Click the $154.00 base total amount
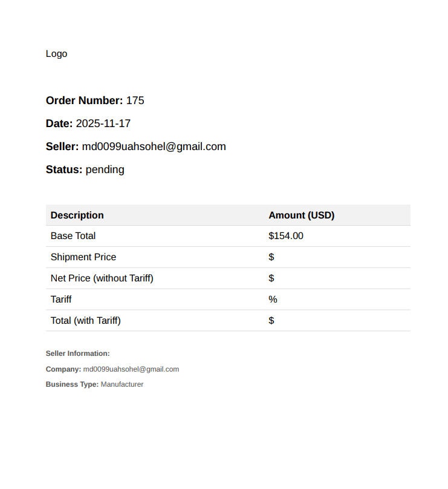Viewport: 448px width, 489px height. point(286,236)
